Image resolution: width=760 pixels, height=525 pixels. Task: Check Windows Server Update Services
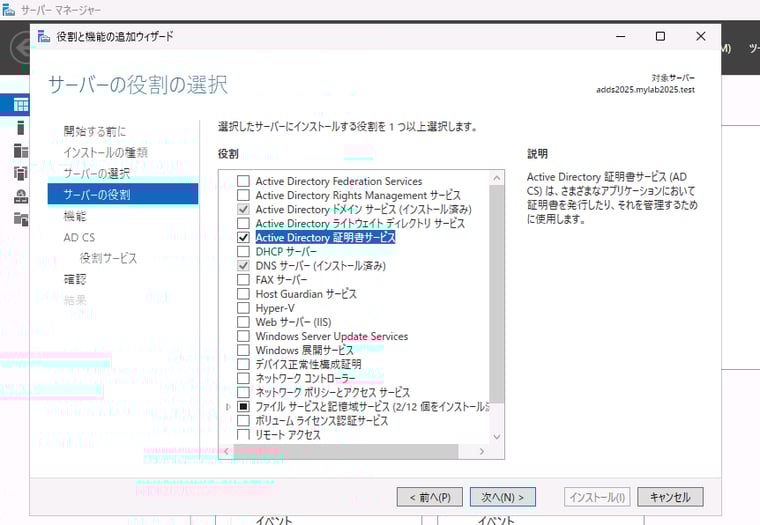tap(243, 336)
